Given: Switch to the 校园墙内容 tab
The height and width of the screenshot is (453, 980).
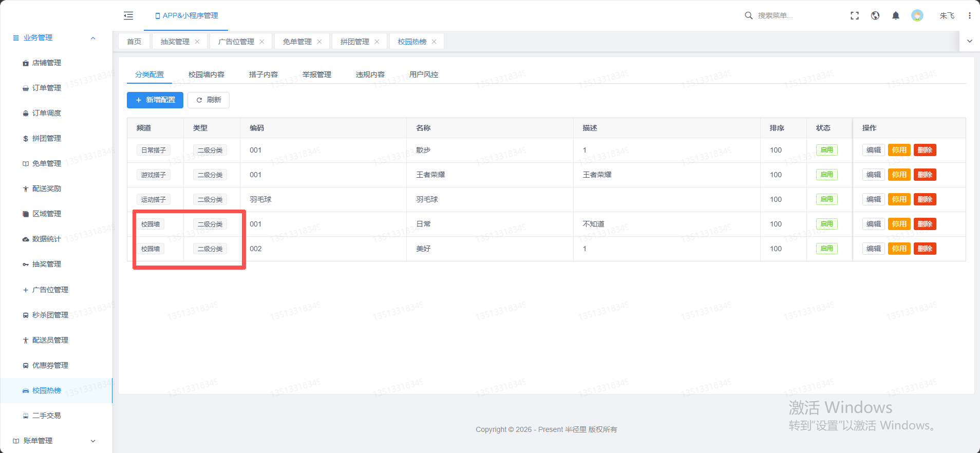Looking at the screenshot, I should tap(206, 74).
